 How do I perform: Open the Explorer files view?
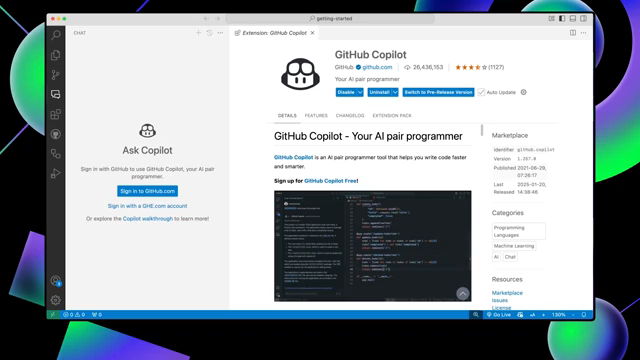point(56,55)
